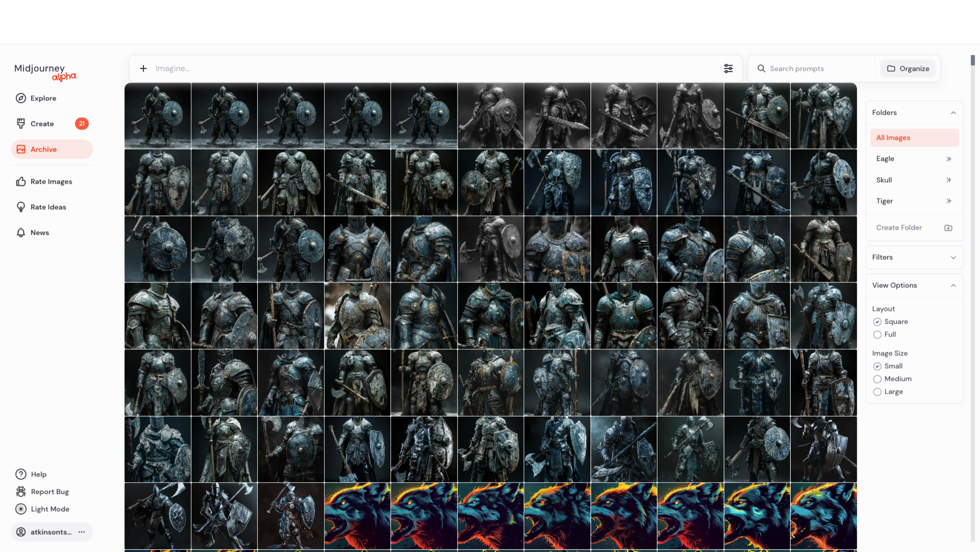Open the Archive page
The height and width of the screenshot is (552, 980).
[43, 149]
